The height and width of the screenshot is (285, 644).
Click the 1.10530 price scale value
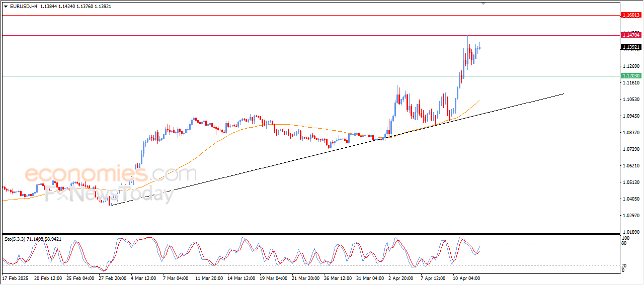(631, 100)
